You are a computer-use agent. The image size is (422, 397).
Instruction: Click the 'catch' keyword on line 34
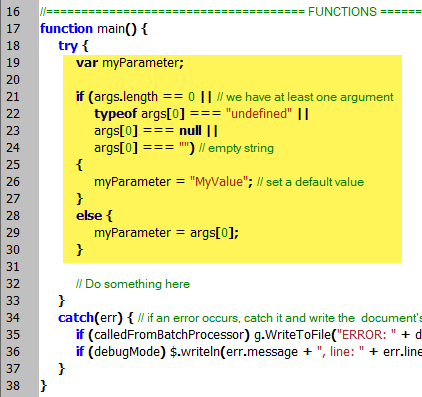pyautogui.click(x=76, y=318)
